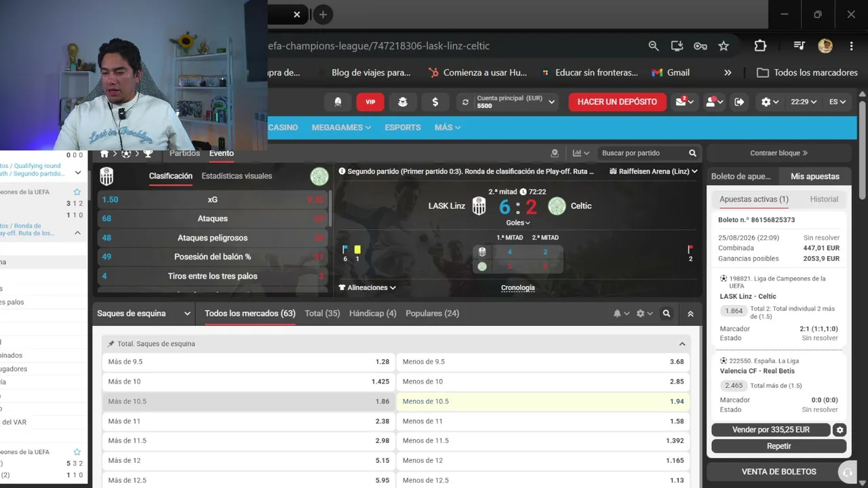Go to home via the house breadcrumb icon

tap(104, 154)
